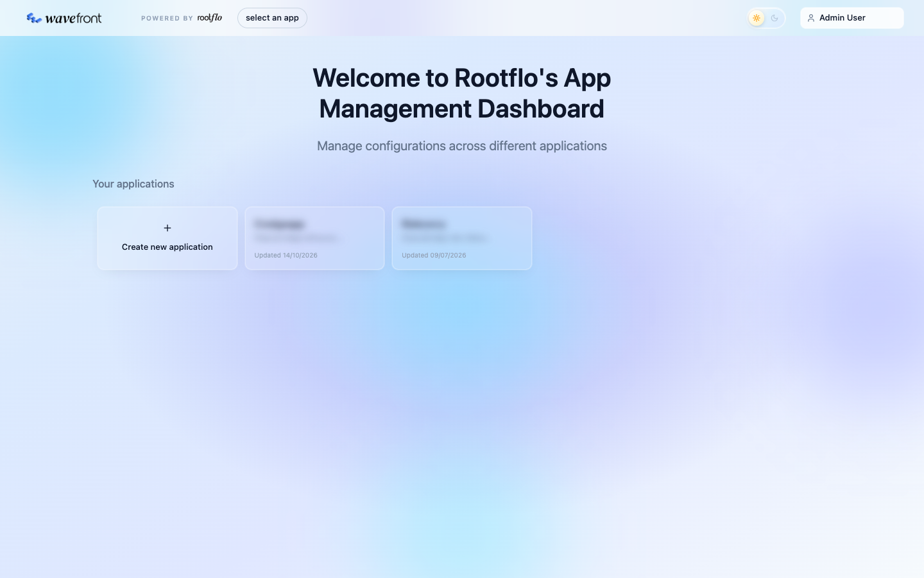This screenshot has width=924, height=578.
Task: Click the user profile icon
Action: 811,18
